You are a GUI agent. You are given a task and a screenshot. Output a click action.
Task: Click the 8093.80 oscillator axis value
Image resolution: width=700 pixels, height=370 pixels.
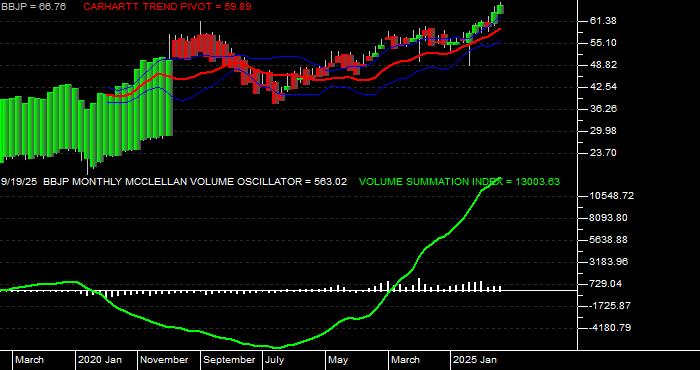click(609, 218)
